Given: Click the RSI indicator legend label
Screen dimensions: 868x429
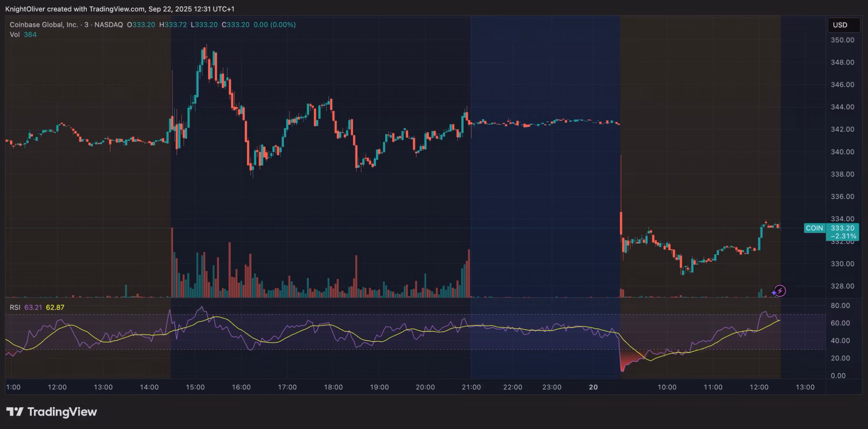Looking at the screenshot, I should [x=15, y=307].
